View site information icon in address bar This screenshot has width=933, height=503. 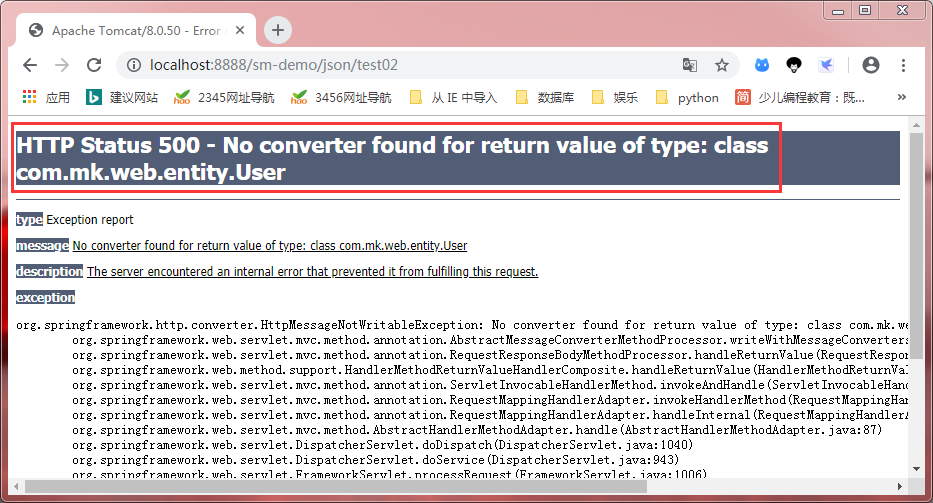click(x=134, y=65)
